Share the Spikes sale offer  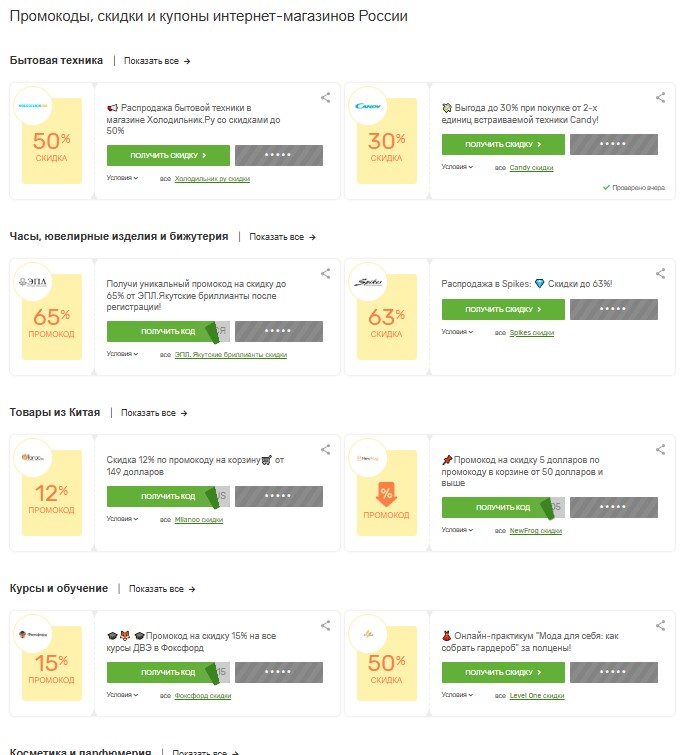click(x=660, y=273)
